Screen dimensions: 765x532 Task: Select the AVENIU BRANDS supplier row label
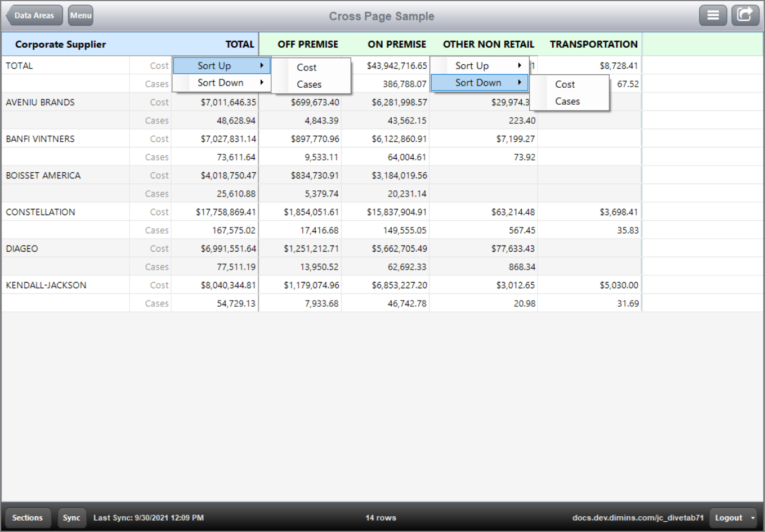click(x=40, y=102)
